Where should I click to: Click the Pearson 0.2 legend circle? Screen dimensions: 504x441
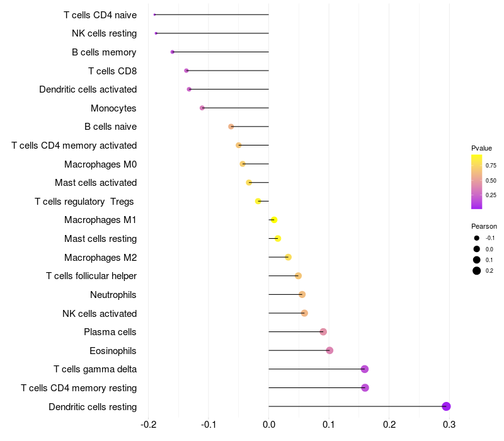tap(476, 271)
